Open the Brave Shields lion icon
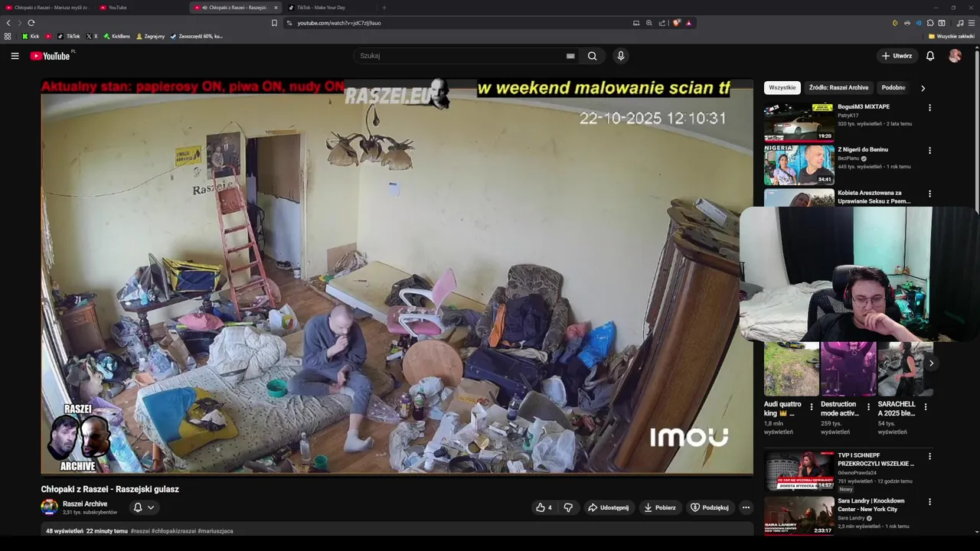 pyautogui.click(x=676, y=23)
